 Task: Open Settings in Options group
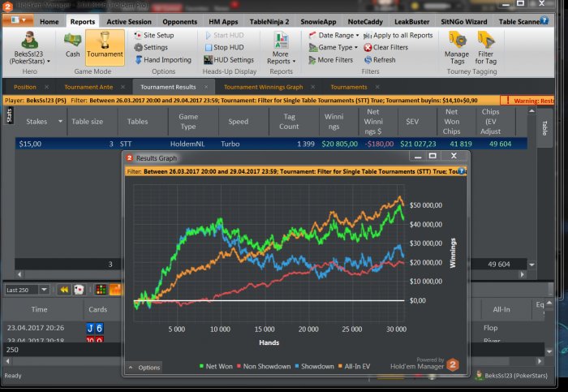[x=151, y=47]
